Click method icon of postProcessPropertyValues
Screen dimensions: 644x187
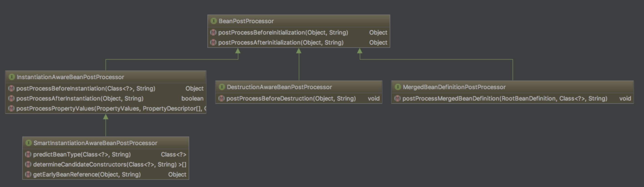click(11, 109)
